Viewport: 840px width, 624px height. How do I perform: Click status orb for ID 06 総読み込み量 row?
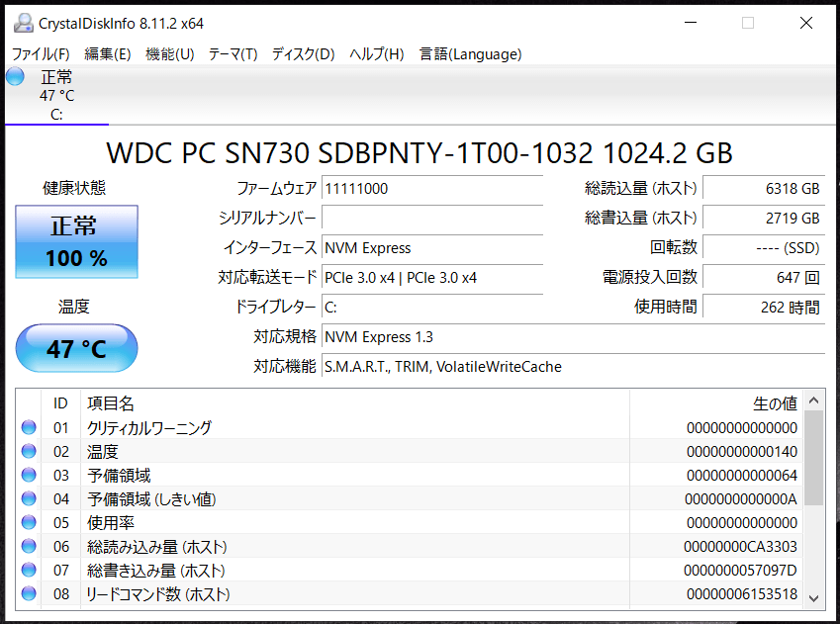pos(29,546)
